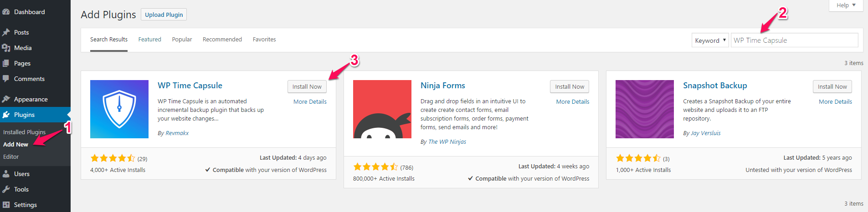The width and height of the screenshot is (868, 212).
Task: Open Dashboard menu item
Action: tap(35, 12)
